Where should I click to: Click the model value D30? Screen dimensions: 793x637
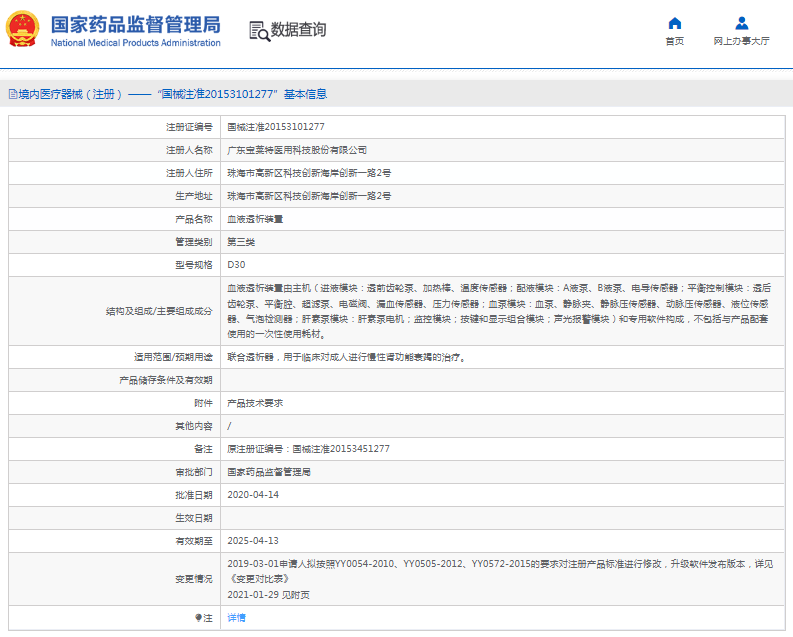pos(236,265)
